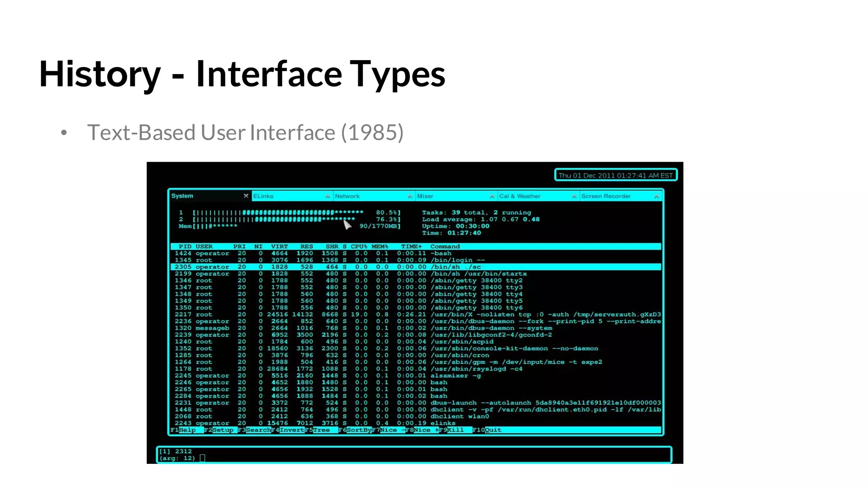Select process 1178 rsyslogd row
Image resolution: width=868 pixels, height=488 pixels.
[416, 369]
